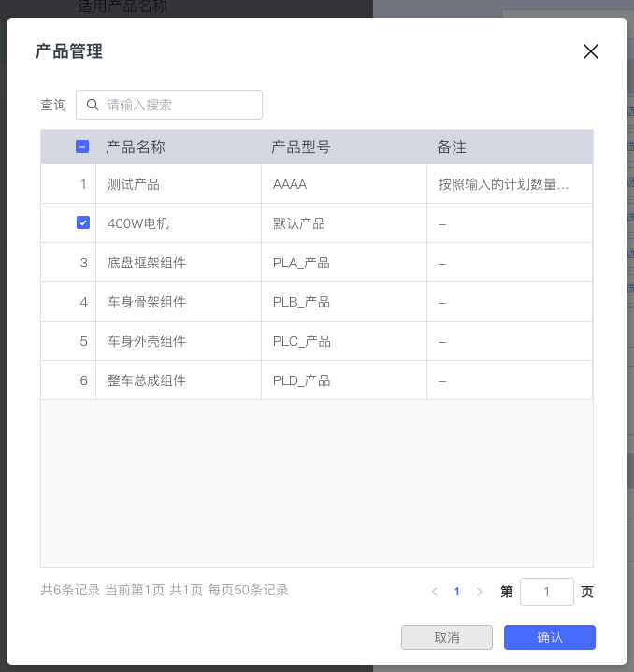Close the 产品管理 dialog with X
This screenshot has width=634, height=672.
click(x=590, y=51)
